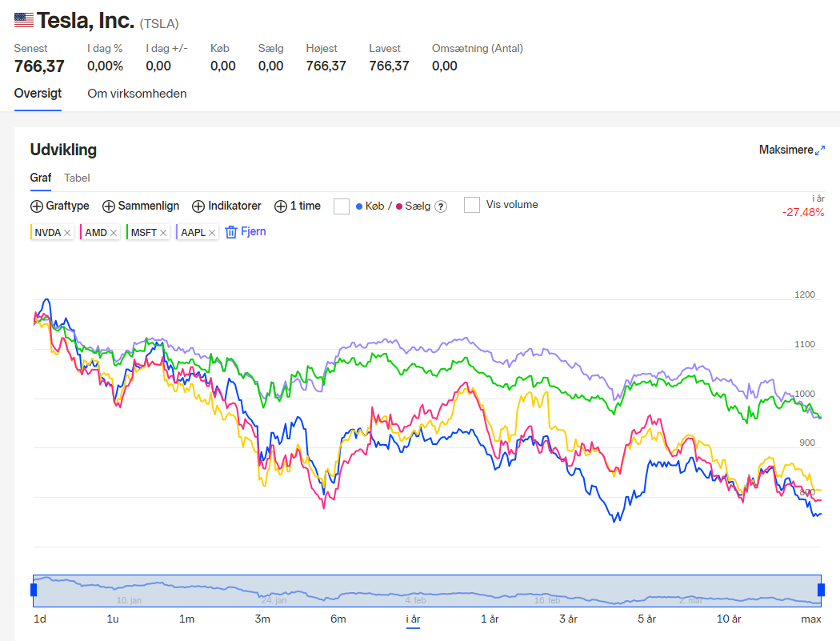Select the 10 år time range
The width and height of the screenshot is (840, 641).
pyautogui.click(x=729, y=619)
